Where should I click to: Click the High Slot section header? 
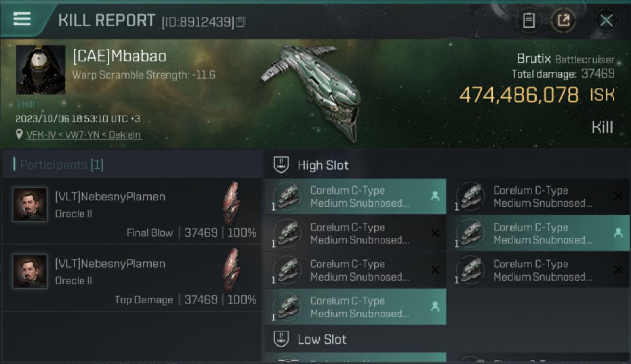point(323,165)
